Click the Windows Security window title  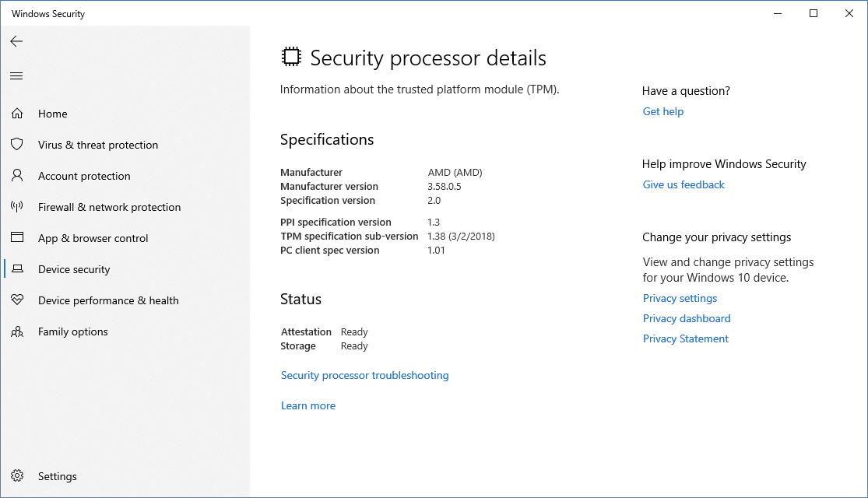pyautogui.click(x=48, y=14)
